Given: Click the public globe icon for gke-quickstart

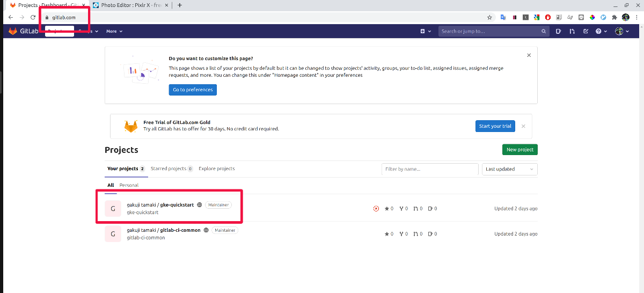Looking at the screenshot, I should point(200,205).
